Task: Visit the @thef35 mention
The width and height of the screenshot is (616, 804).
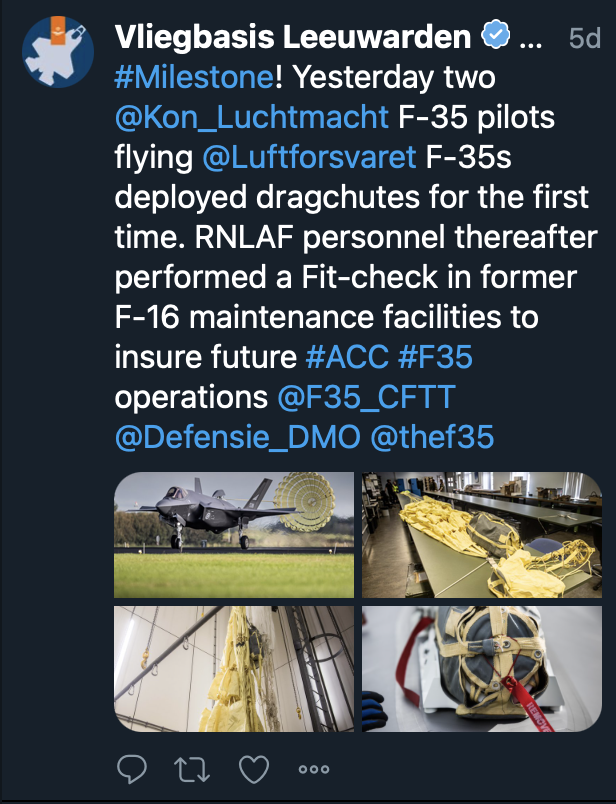Action: (432, 437)
